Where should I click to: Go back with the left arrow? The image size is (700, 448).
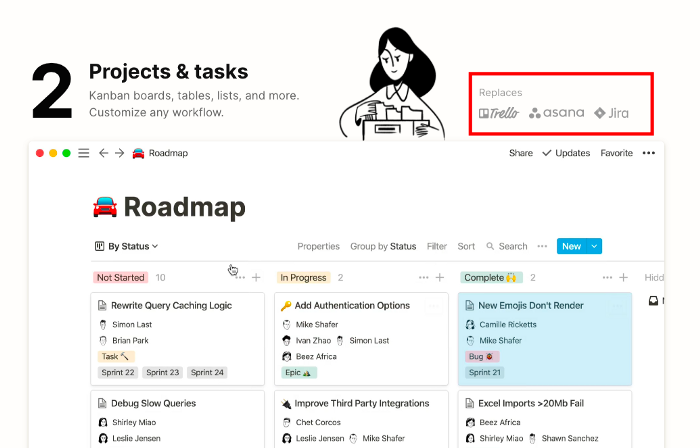104,153
